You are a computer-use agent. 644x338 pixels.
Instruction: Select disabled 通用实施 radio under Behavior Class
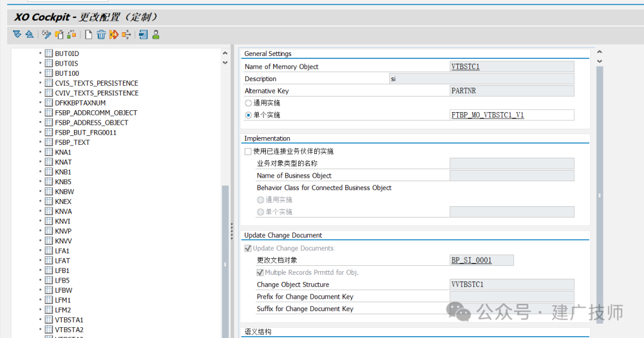tap(261, 200)
